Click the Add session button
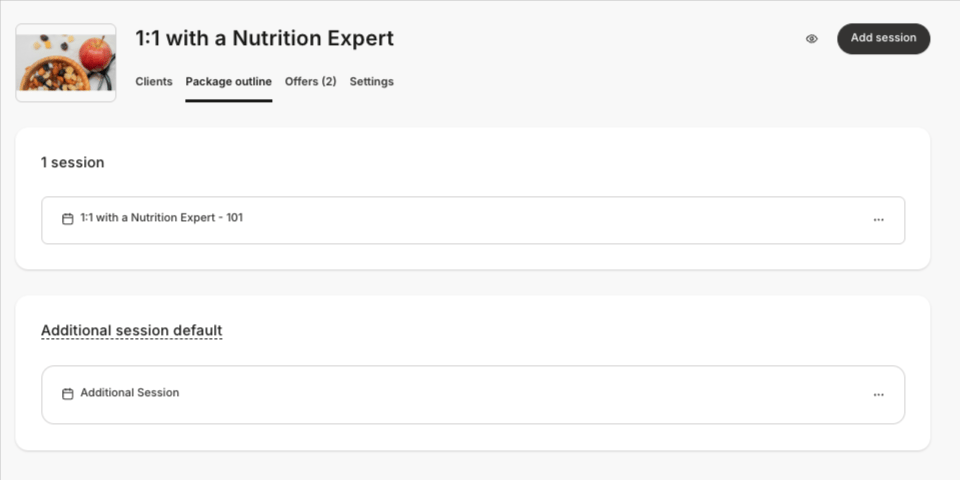 [883, 39]
